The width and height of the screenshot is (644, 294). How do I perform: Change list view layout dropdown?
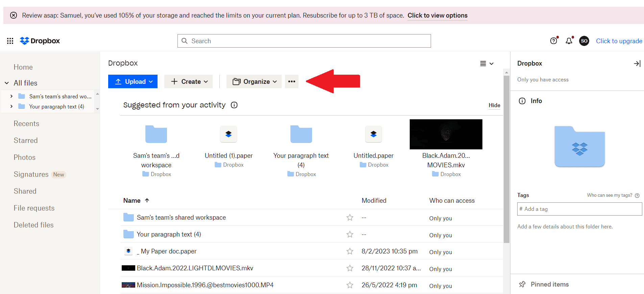487,64
